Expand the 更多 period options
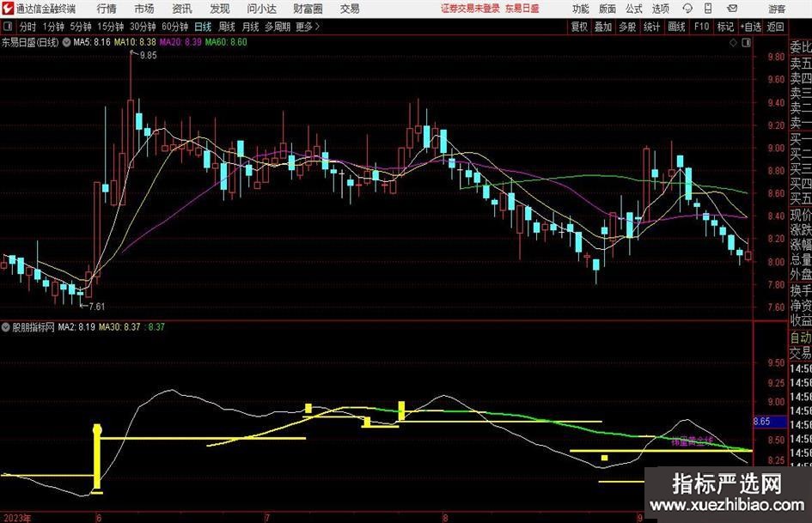 308,27
